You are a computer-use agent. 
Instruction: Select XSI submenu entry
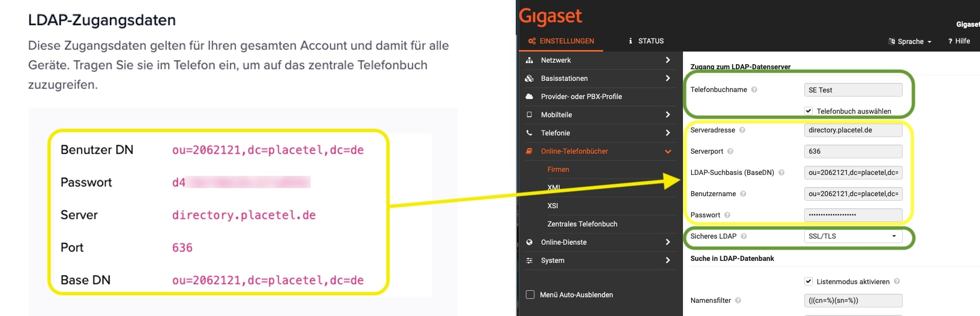coord(553,206)
